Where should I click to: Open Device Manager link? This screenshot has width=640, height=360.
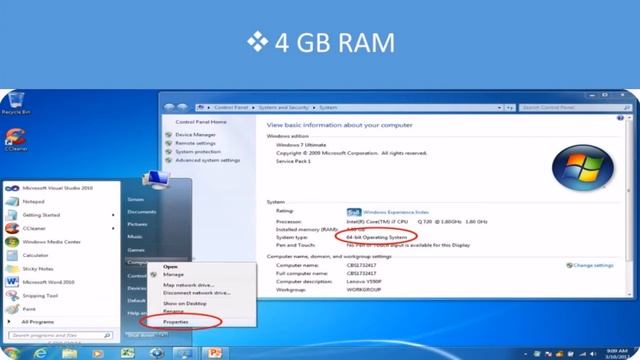pos(196,135)
